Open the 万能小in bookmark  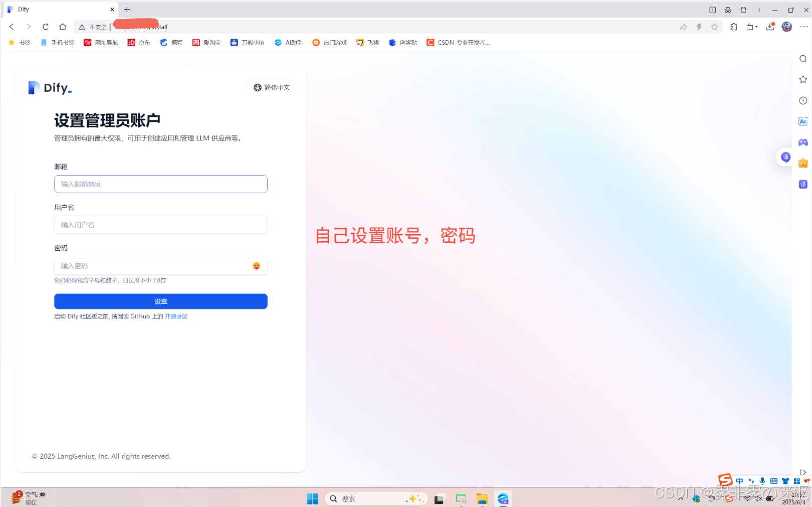[x=247, y=43]
